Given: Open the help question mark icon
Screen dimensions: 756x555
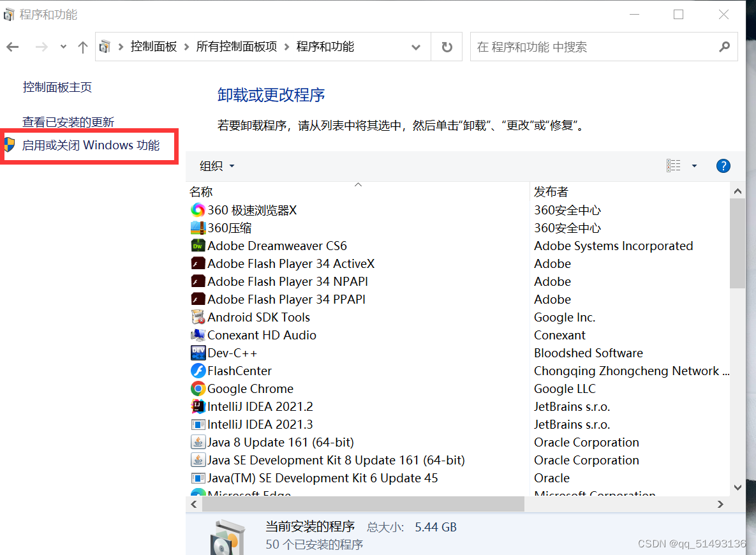Looking at the screenshot, I should (x=723, y=166).
